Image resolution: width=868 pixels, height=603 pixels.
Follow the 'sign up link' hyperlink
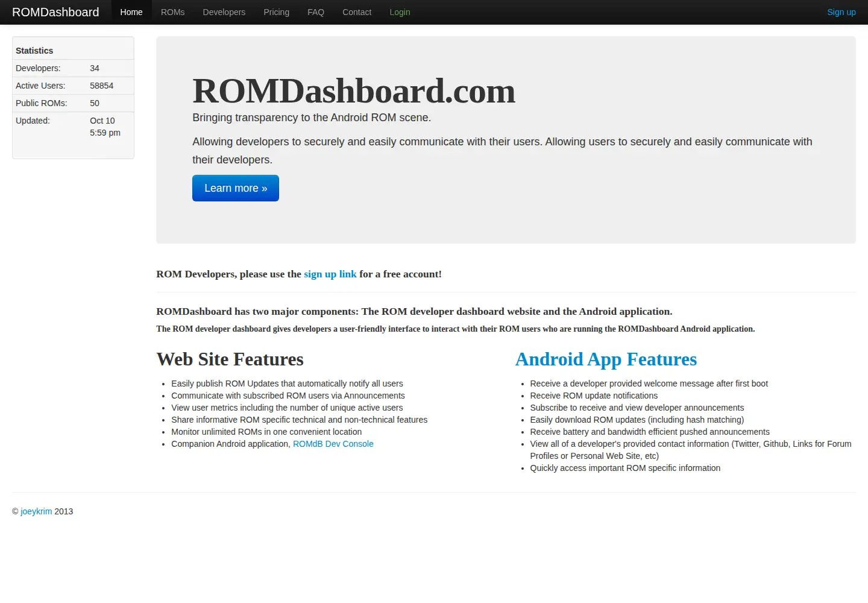click(330, 274)
